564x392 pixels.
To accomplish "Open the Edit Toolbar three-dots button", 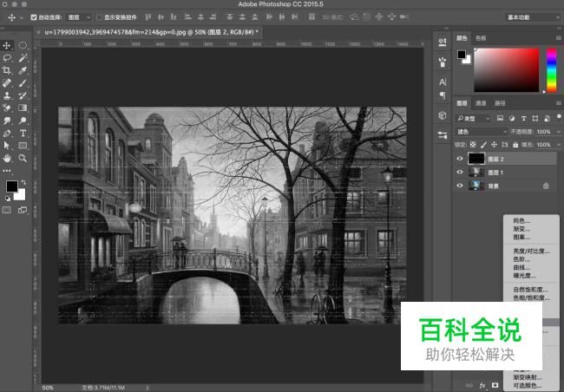I will click(x=6, y=171).
